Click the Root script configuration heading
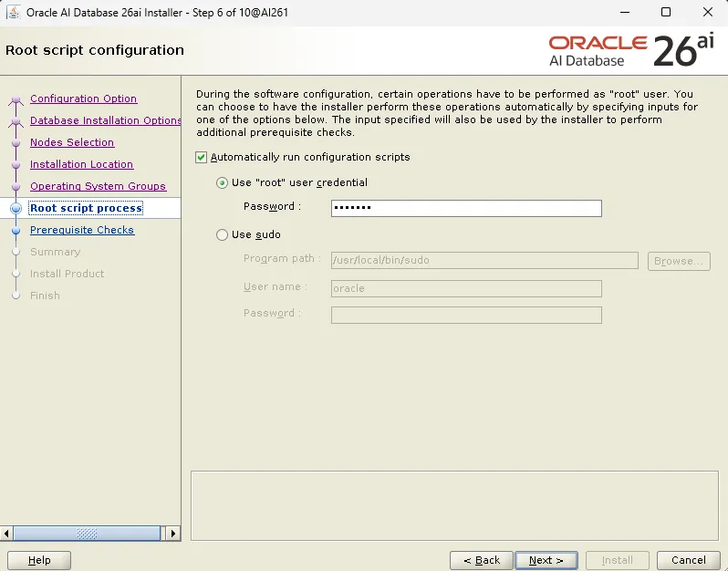Viewport: 728px width, 571px height. [x=95, y=50]
